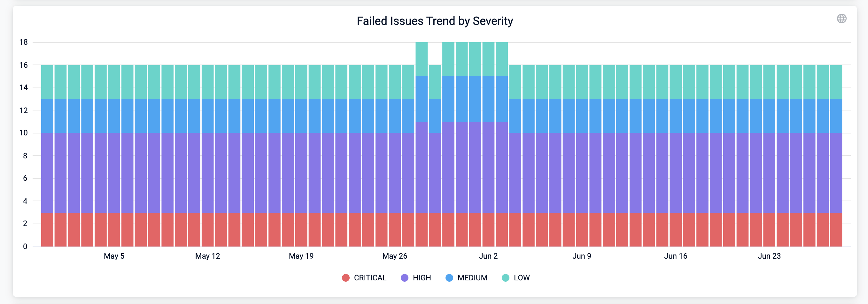Click the Jun 9 axis label
Viewport: 868px width, 304px height.
coord(582,256)
